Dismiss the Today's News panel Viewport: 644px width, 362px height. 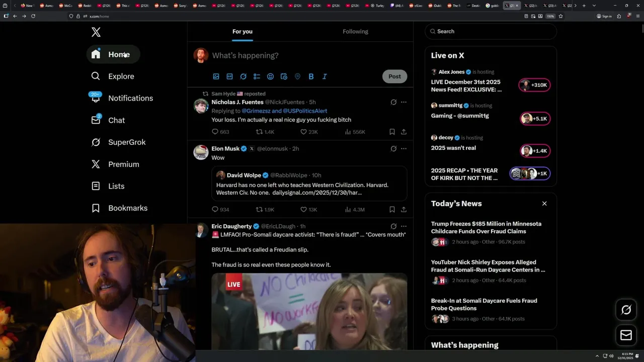pyautogui.click(x=544, y=204)
